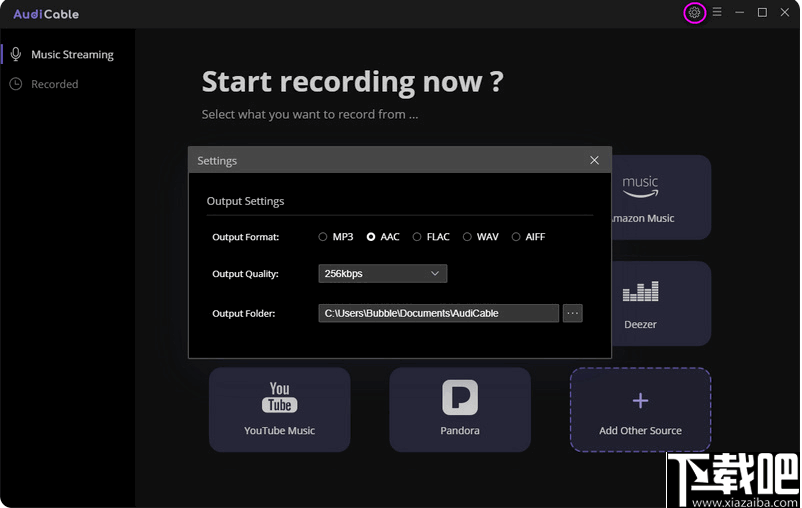Click the Output Folder label
The width and height of the screenshot is (802, 508).
243,313
